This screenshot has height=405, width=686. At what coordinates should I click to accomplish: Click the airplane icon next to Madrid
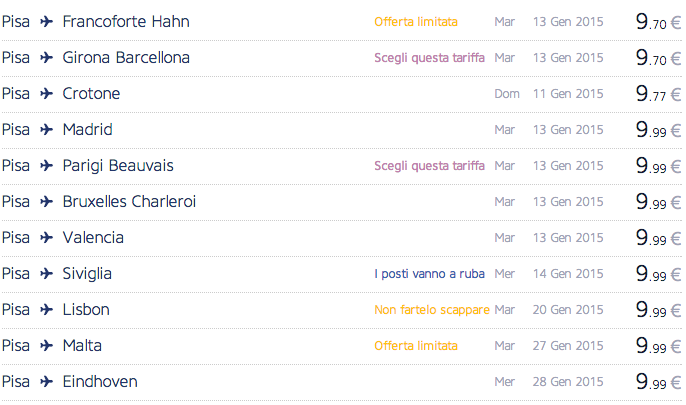[x=46, y=129]
